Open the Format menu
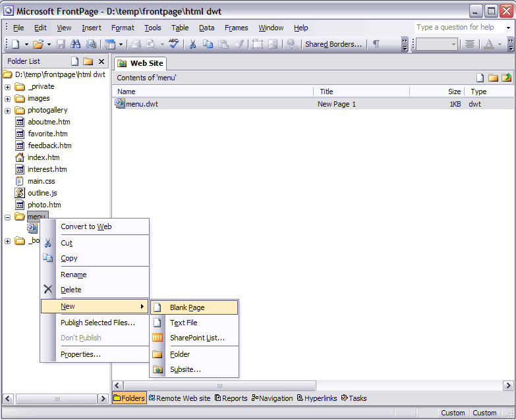516x420 pixels. [123, 28]
